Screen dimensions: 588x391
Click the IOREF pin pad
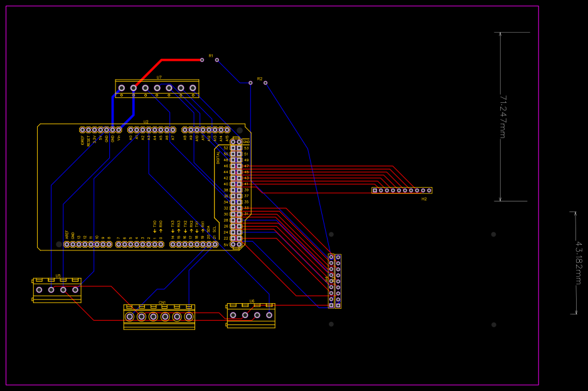click(82, 129)
